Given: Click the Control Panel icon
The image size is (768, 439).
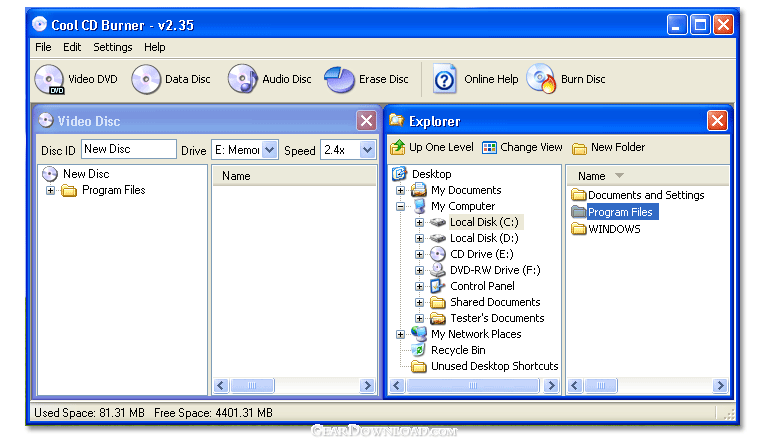Looking at the screenshot, I should (436, 286).
